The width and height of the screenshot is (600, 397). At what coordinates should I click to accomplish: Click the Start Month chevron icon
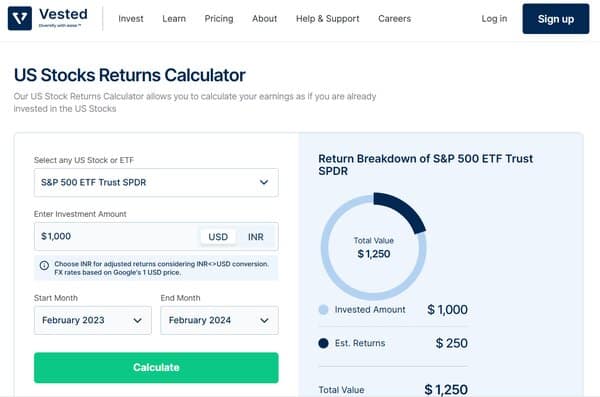(x=137, y=320)
